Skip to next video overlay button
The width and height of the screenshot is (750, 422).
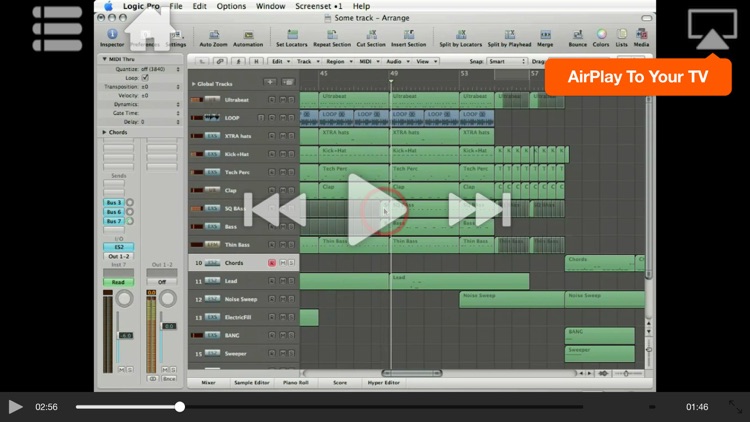479,210
